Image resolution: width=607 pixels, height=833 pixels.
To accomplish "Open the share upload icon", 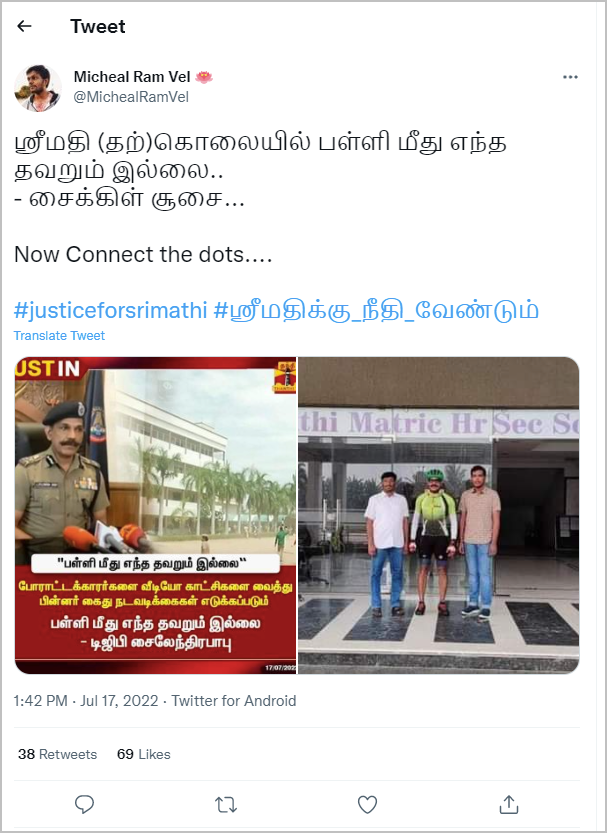I will (508, 804).
